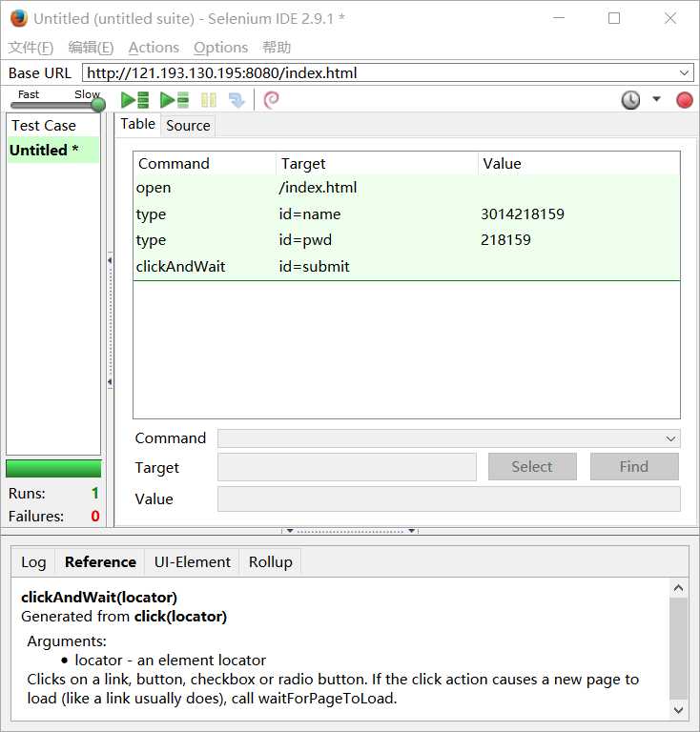
Task: Expand the Base URL dropdown arrow
Action: (684, 72)
